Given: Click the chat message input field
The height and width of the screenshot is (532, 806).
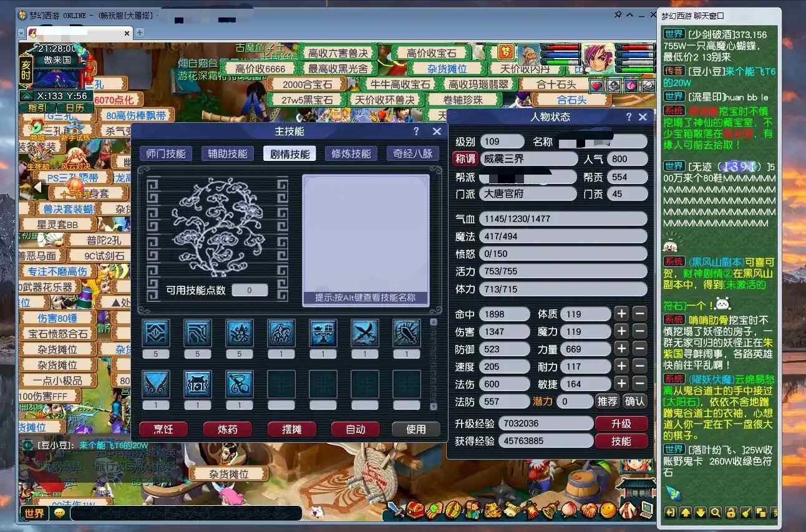Looking at the screenshot, I should coord(186,513).
